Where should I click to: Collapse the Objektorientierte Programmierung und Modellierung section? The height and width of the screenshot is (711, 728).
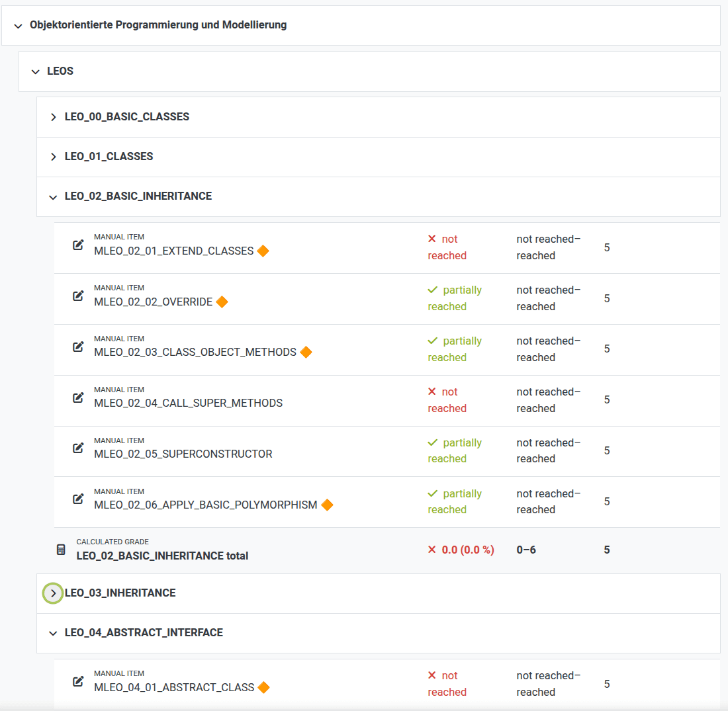coord(18,26)
